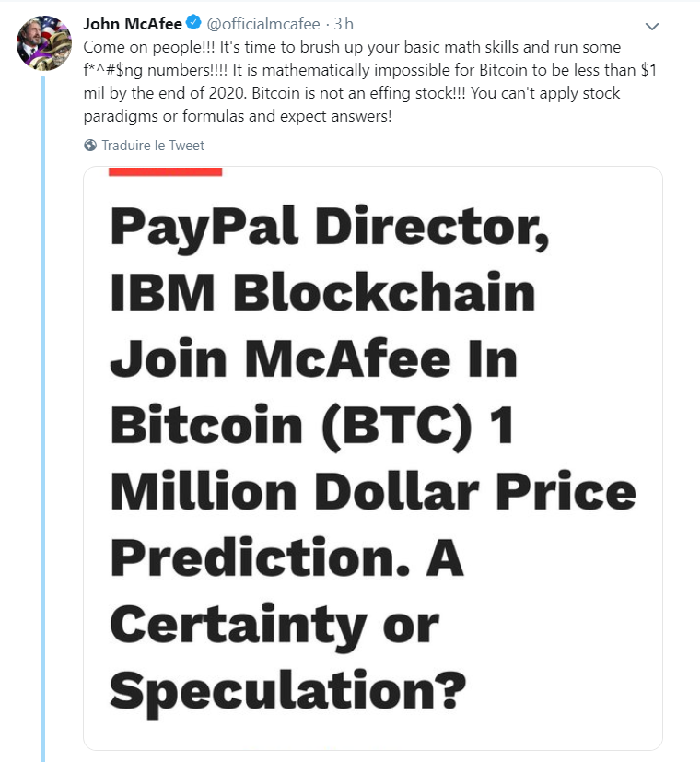Click the 'PayPal Director,' headline line
This screenshot has width=700, height=762.
click(x=329, y=227)
